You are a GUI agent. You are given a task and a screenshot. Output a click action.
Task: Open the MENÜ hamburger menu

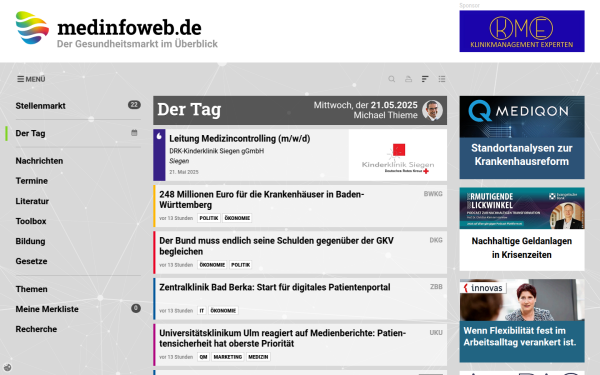pyautogui.click(x=31, y=79)
